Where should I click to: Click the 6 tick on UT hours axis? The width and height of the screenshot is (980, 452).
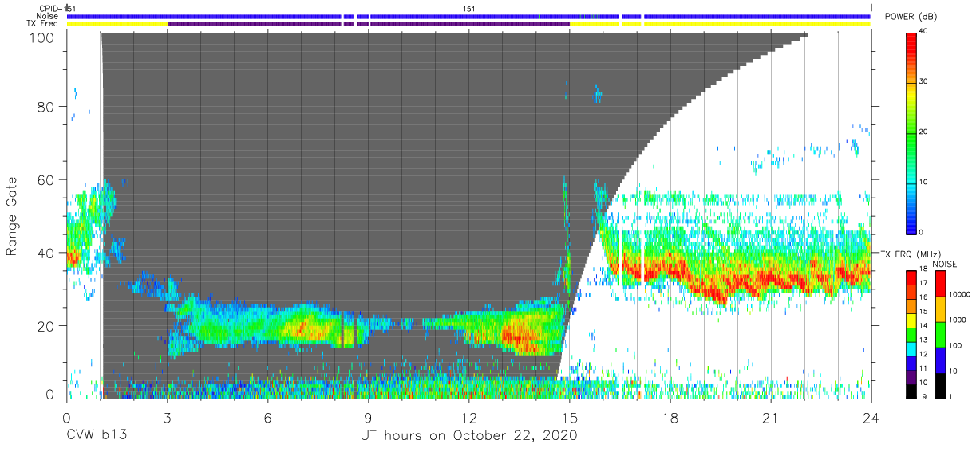click(x=267, y=416)
